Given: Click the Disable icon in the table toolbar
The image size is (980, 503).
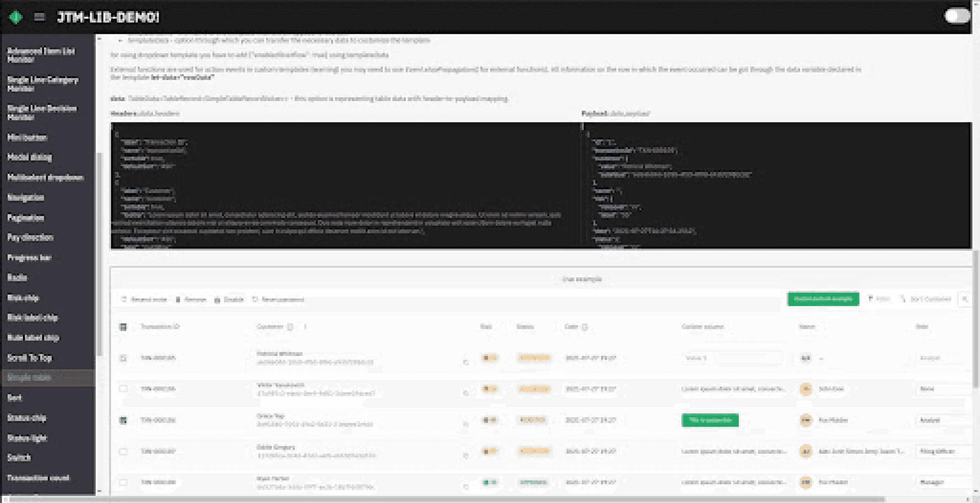Looking at the screenshot, I should 217,299.
